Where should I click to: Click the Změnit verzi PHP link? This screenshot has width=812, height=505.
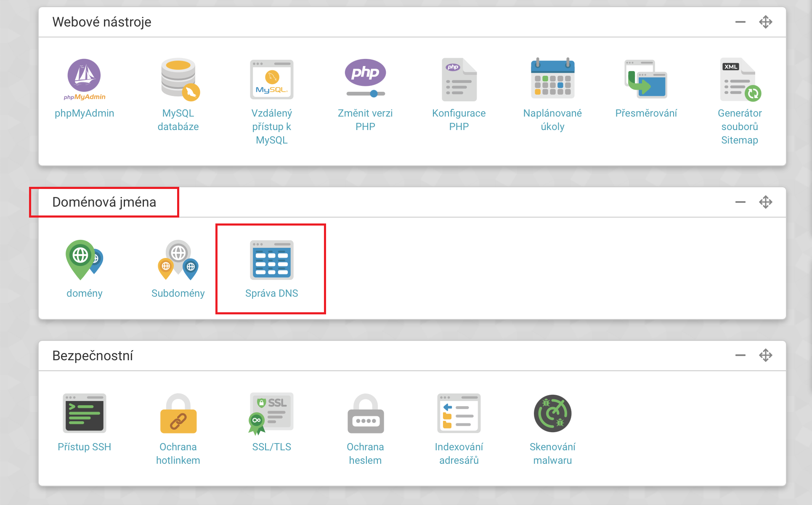pos(365,120)
